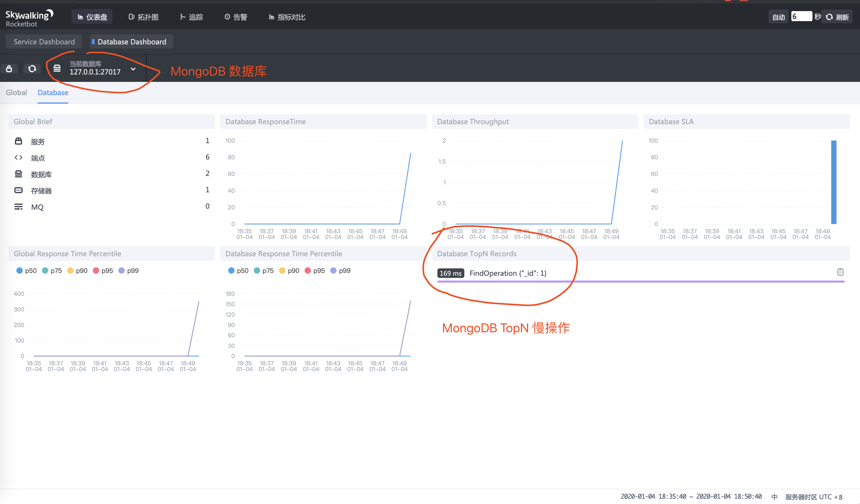Viewport: 860px width, 504px height.
Task: Click the 服务 service icon
Action: [18, 141]
